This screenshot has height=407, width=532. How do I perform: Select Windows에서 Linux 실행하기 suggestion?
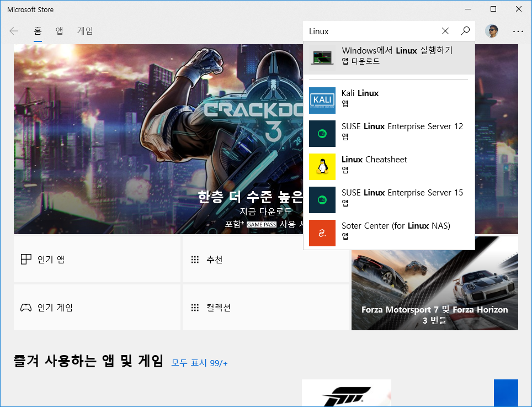coord(389,58)
